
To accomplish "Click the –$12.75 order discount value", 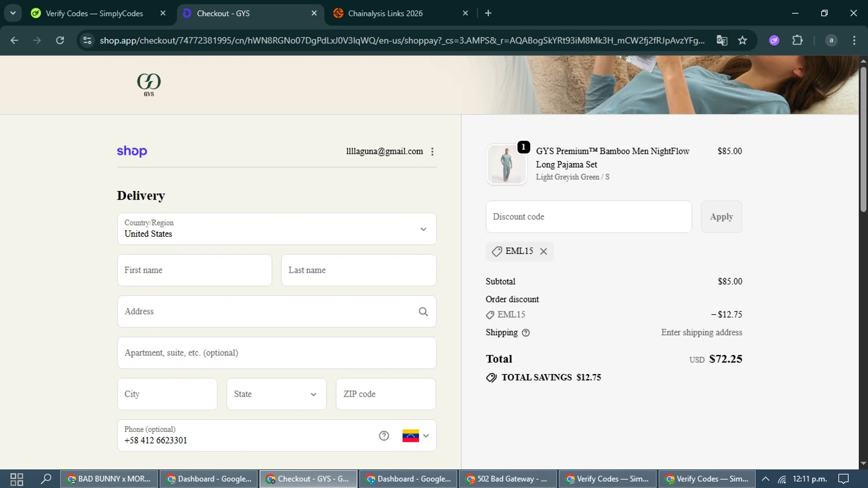I will 726,315.
